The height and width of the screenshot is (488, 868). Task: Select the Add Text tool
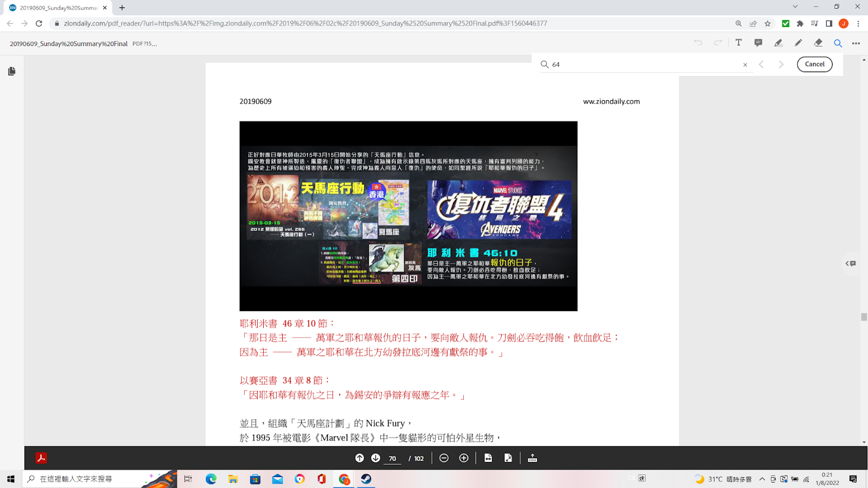coord(738,43)
